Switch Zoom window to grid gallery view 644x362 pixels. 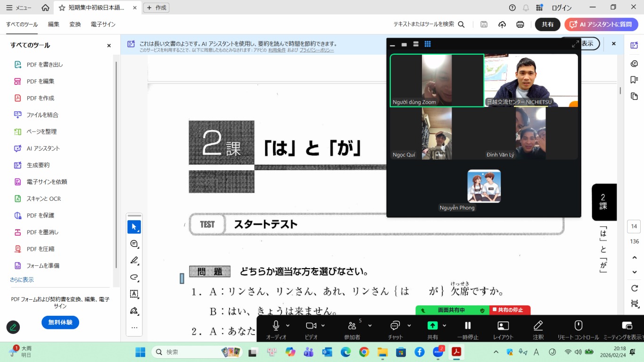point(428,44)
